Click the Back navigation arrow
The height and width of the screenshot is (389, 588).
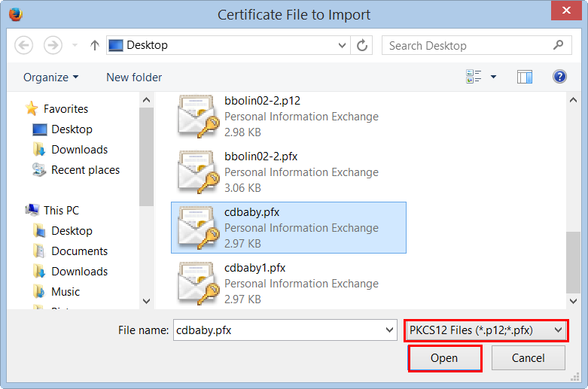point(24,45)
